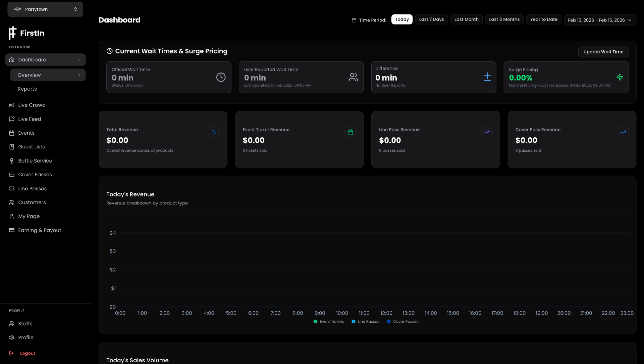Click the Live Crowd sidebar icon
Screen dimensions: 644x364
(x=12, y=105)
